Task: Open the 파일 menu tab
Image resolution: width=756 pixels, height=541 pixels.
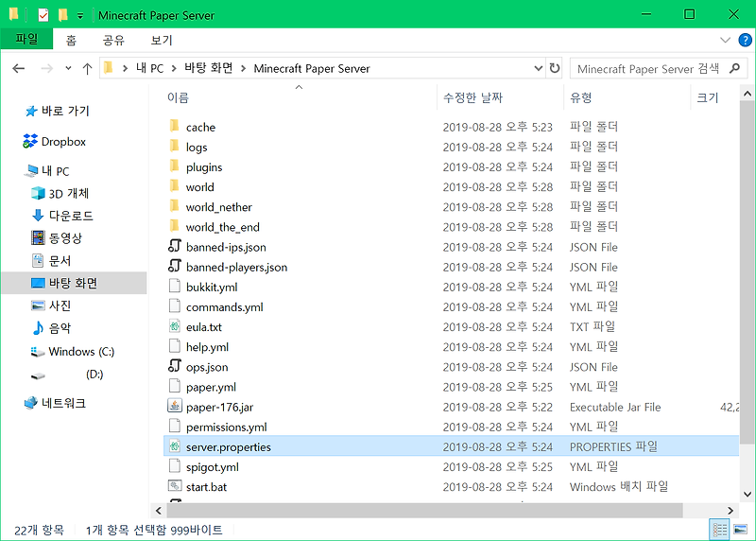Action: (x=26, y=39)
